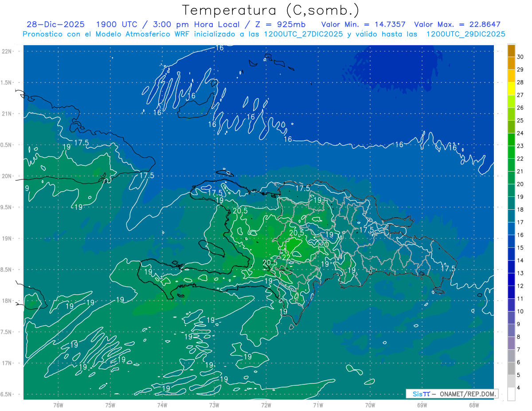Select the date text '28-Dic-2025'
The image size is (532, 411).
tap(55, 25)
